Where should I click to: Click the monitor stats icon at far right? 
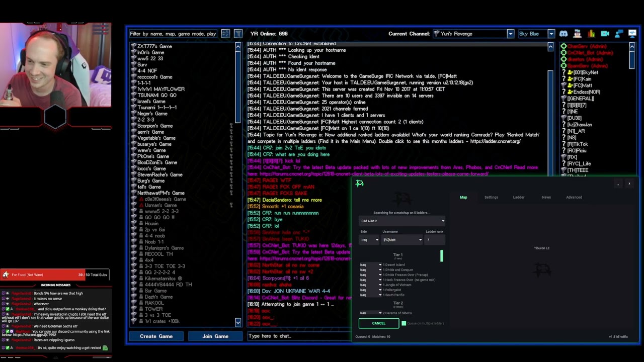[632, 34]
